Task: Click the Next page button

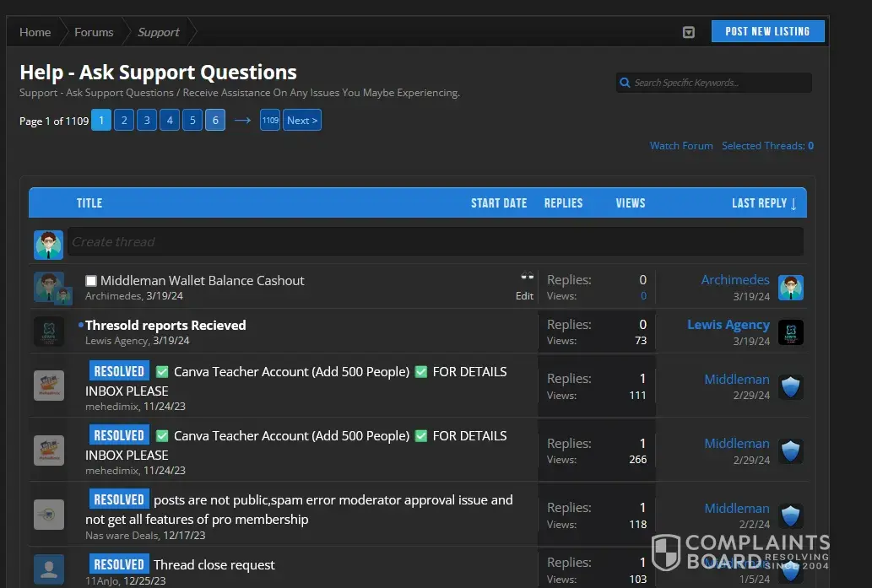Action: click(x=301, y=121)
